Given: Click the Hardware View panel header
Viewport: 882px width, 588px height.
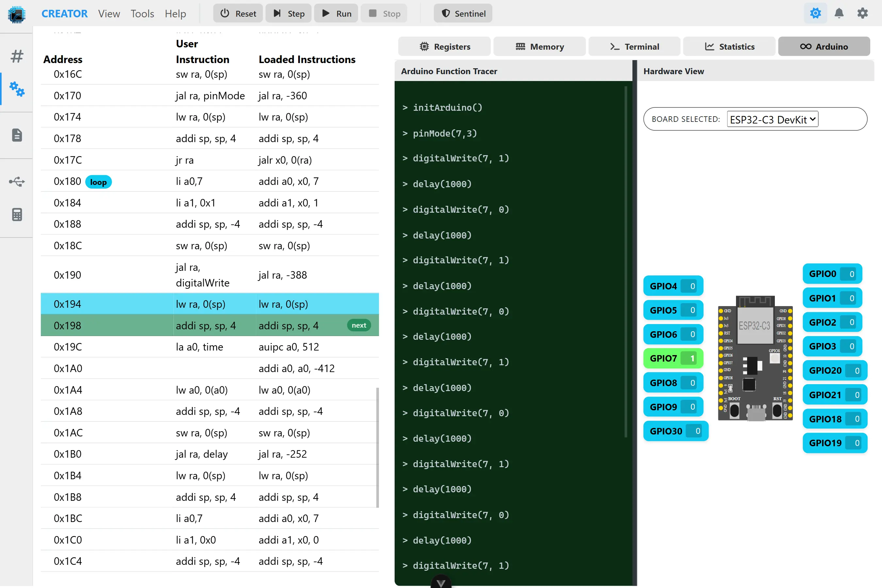Looking at the screenshot, I should tap(756, 71).
